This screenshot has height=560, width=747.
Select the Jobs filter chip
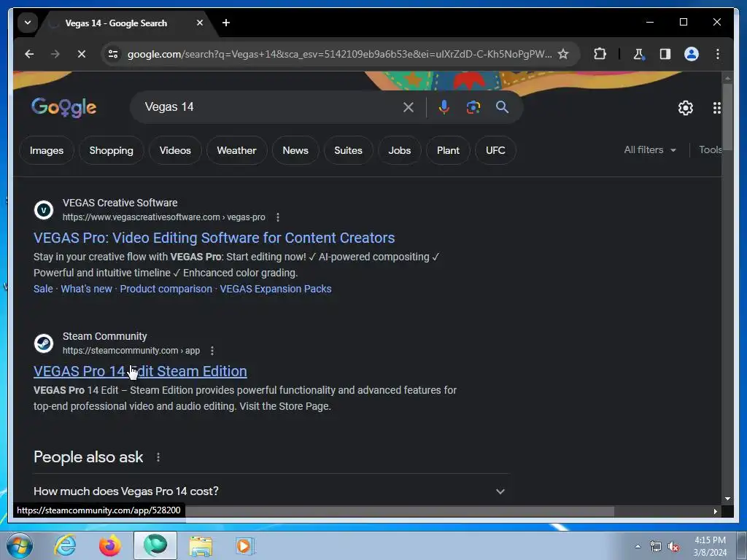(400, 150)
